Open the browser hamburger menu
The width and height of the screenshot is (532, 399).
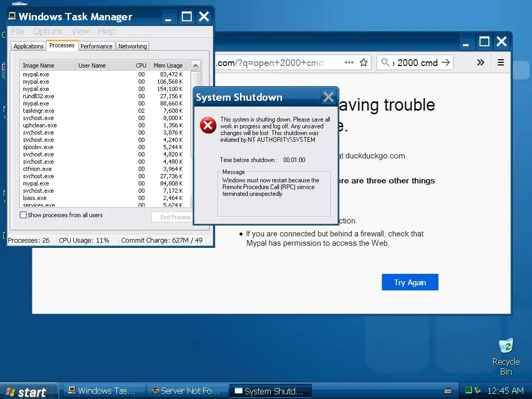click(500, 62)
